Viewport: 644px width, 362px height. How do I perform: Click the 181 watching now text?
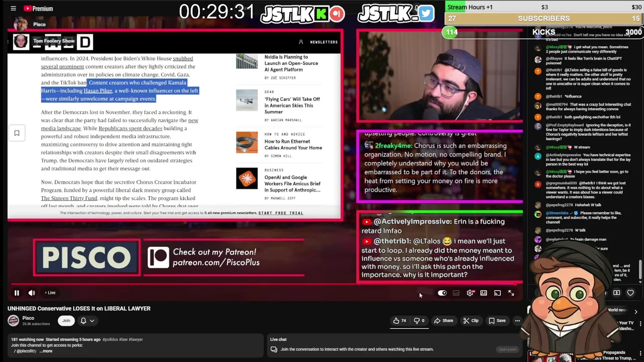tap(27, 339)
